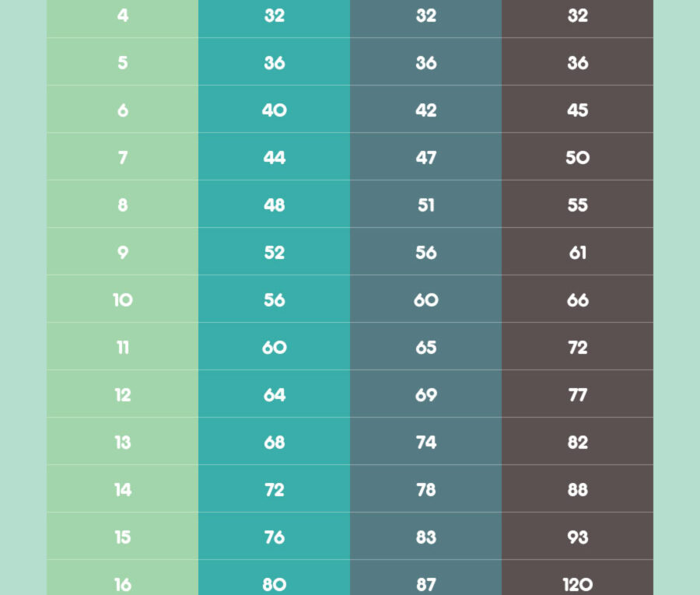The height and width of the screenshot is (595, 700).
Task: Click the cell showing 120
Action: pos(577,584)
